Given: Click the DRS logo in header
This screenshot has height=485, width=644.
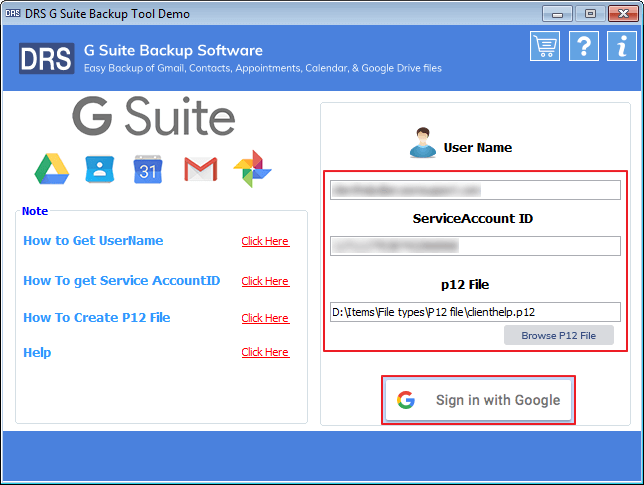Looking at the screenshot, I should pyautogui.click(x=46, y=58).
